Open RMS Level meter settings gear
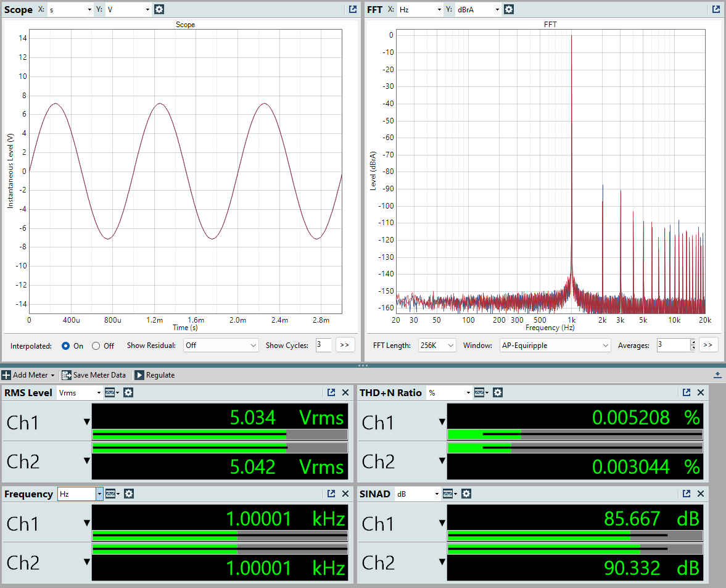Viewport: 726px width, 588px height. tap(128, 392)
